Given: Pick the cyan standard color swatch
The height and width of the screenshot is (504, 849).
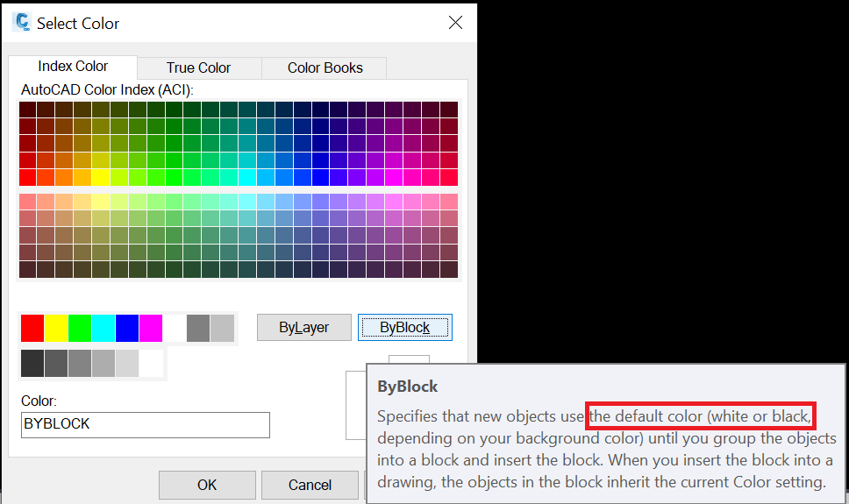Looking at the screenshot, I should (103, 328).
